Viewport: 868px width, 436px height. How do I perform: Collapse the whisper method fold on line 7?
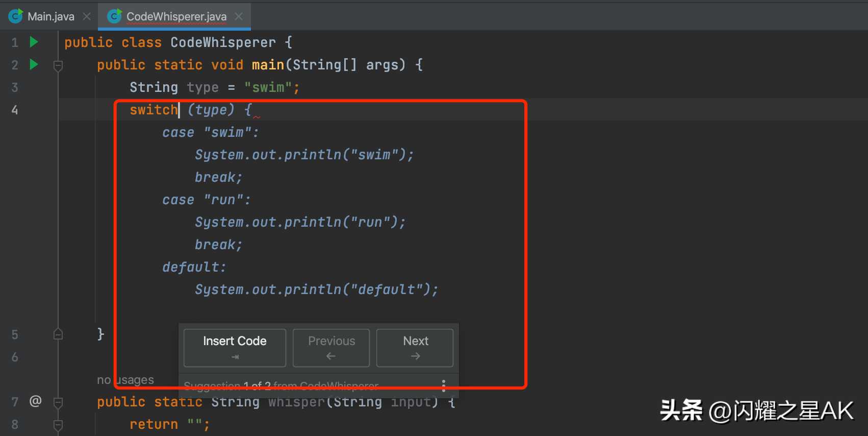point(58,402)
